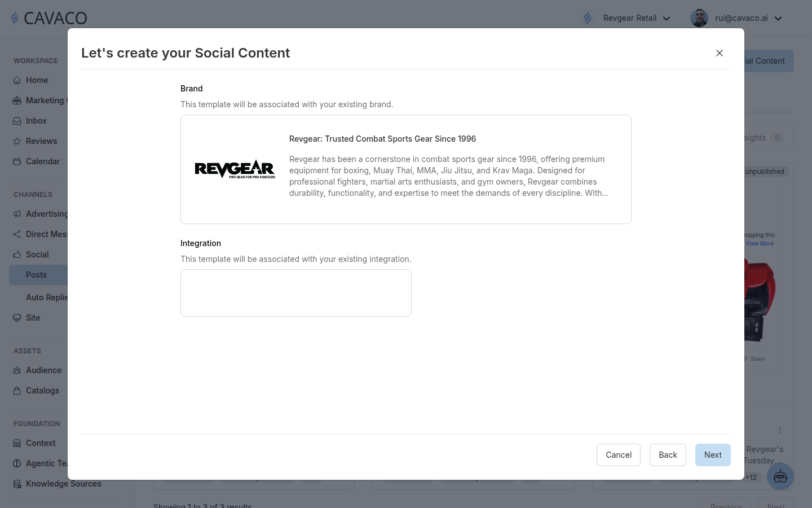The image size is (812, 508).
Task: Open Context under Foundation
Action: 41,443
